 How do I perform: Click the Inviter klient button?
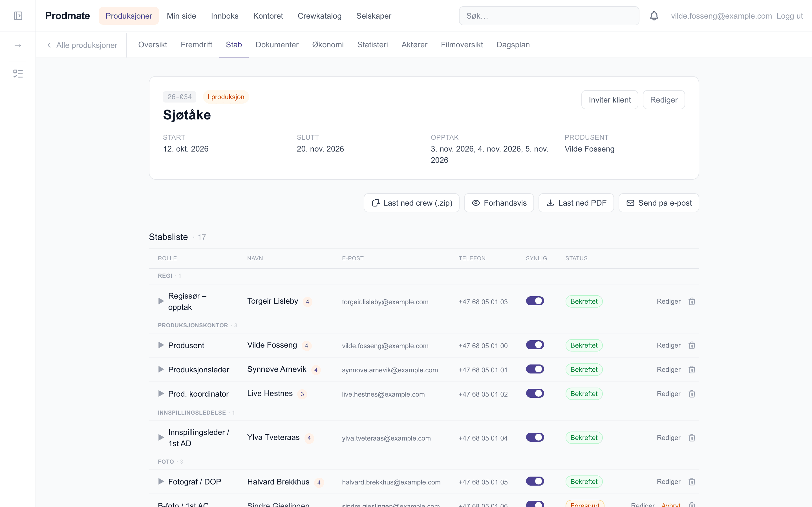pyautogui.click(x=610, y=100)
